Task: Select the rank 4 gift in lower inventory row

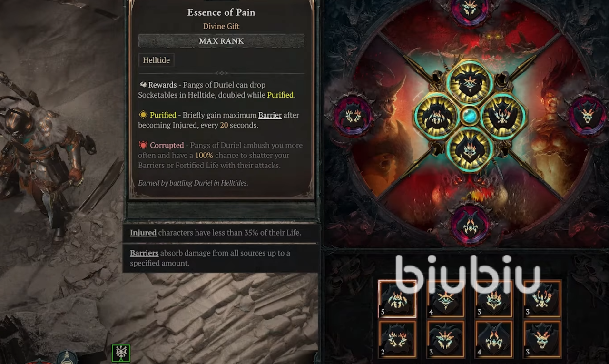Action: coord(493,339)
